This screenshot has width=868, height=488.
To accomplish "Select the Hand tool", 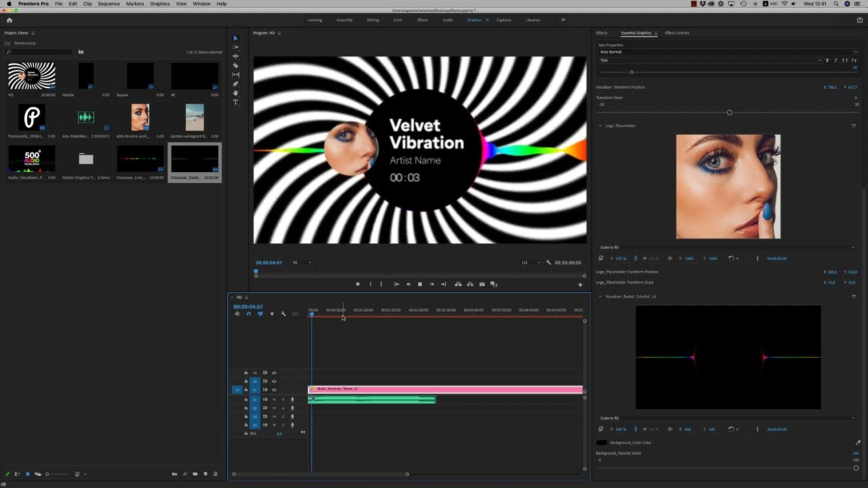I will (235, 93).
